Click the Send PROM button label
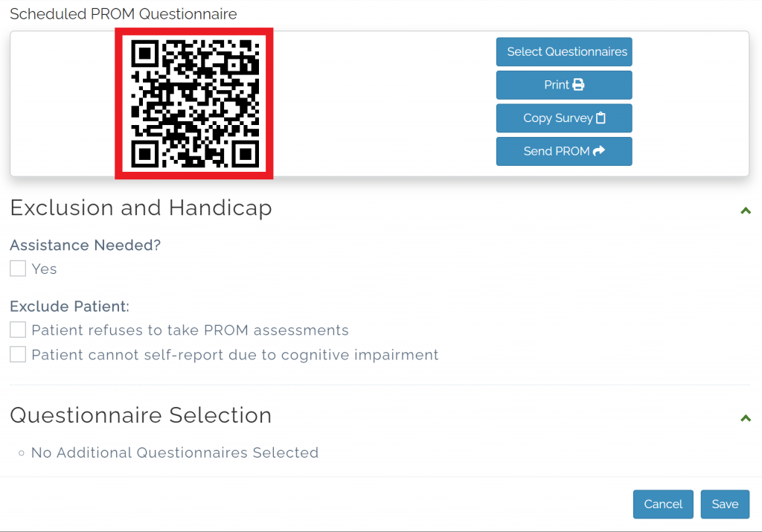Screen dimensions: 762x532 pos(557,151)
